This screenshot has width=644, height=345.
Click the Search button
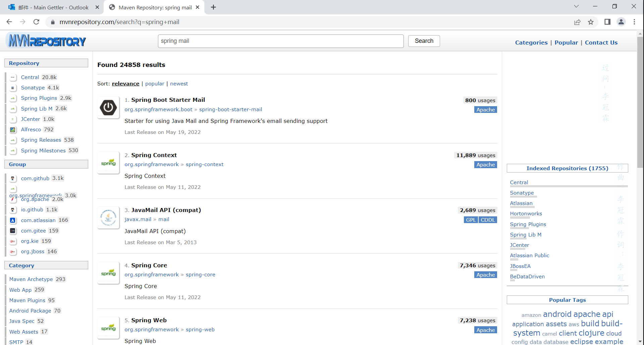point(424,41)
